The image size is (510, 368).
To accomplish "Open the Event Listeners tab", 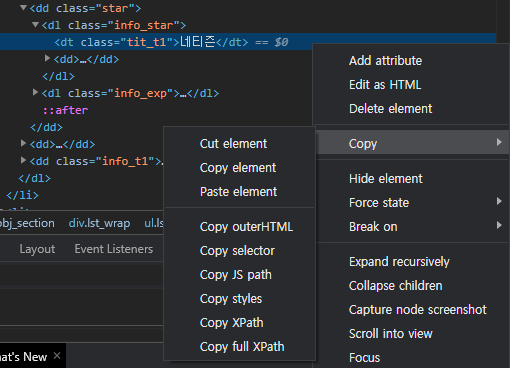I will pyautogui.click(x=114, y=249).
